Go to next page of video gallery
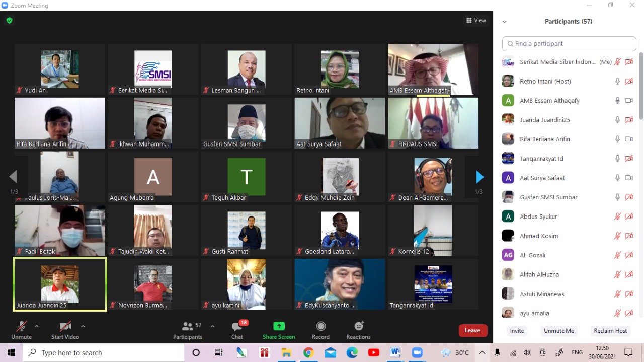644x362 pixels. 479,177
